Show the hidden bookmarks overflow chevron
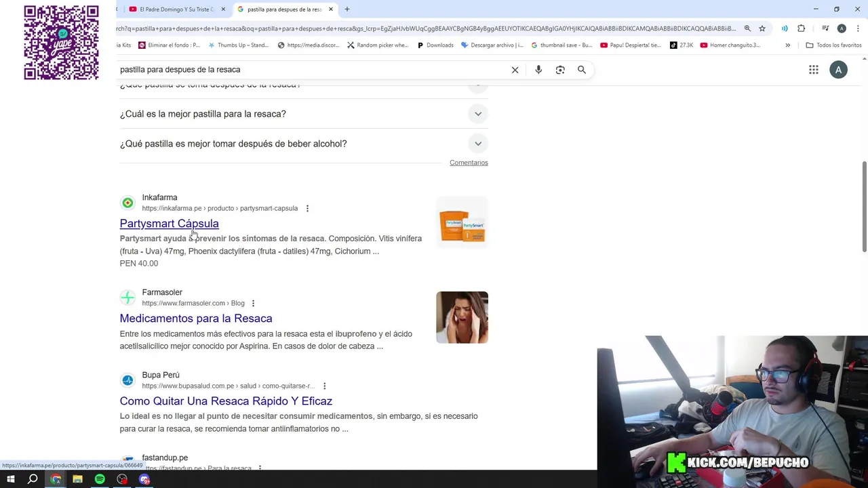This screenshot has width=868, height=488. [x=787, y=45]
